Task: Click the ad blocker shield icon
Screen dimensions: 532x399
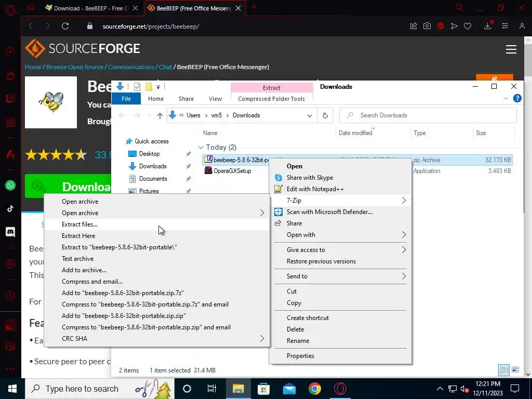Action: coord(441,26)
